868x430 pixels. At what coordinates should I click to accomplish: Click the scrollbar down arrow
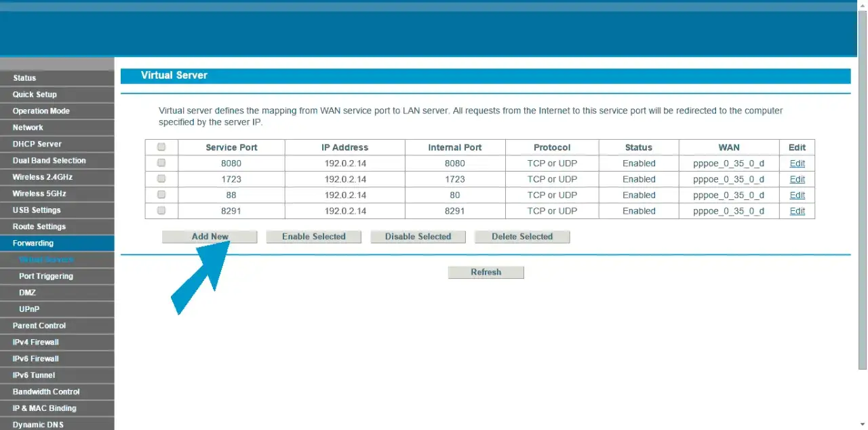tap(863, 425)
